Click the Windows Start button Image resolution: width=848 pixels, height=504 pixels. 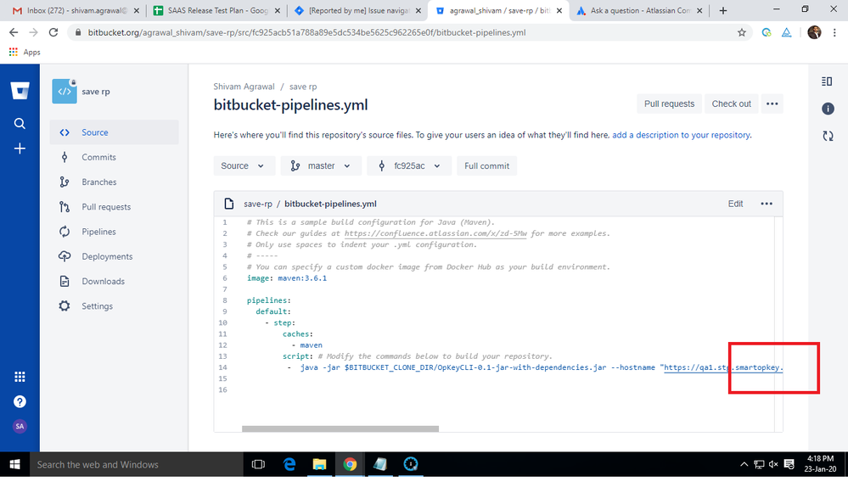coord(14,464)
